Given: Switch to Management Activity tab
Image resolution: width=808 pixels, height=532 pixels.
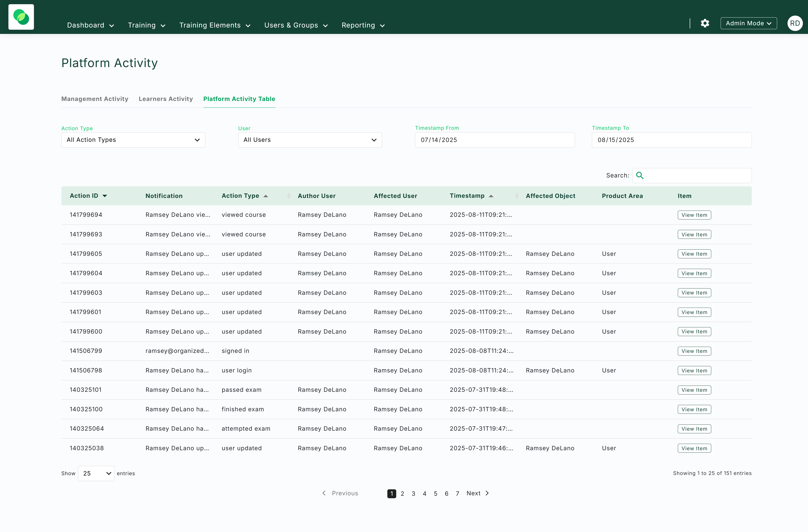Looking at the screenshot, I should 95,99.
